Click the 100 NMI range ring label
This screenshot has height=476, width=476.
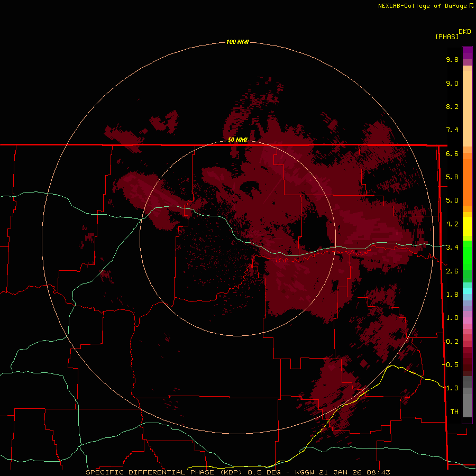[x=237, y=42]
